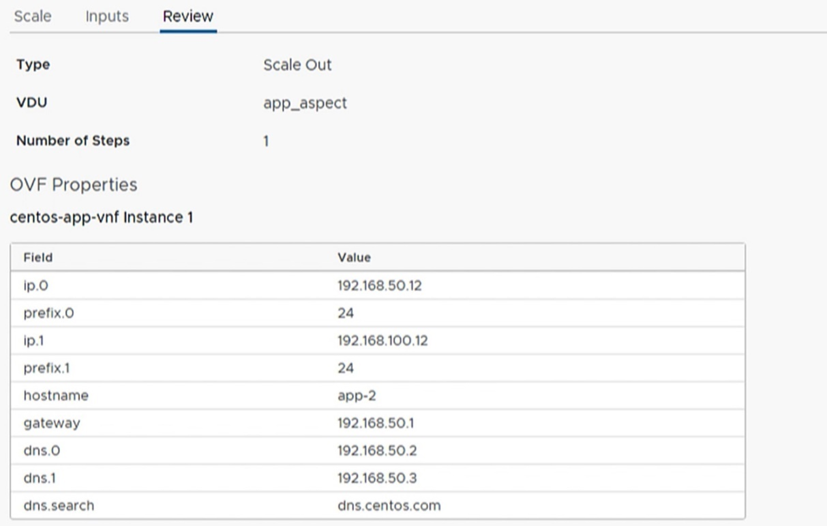Click the ip.1 field cell

tap(35, 340)
